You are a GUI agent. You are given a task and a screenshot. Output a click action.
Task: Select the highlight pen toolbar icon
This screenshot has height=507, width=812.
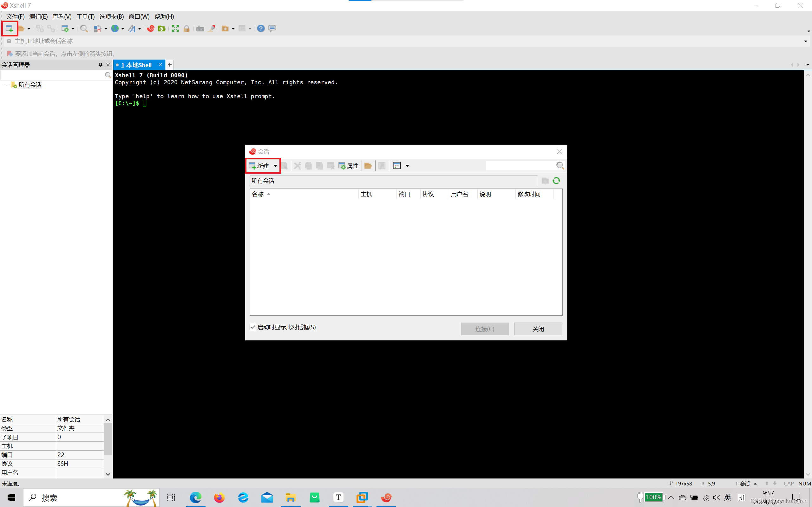tap(212, 29)
